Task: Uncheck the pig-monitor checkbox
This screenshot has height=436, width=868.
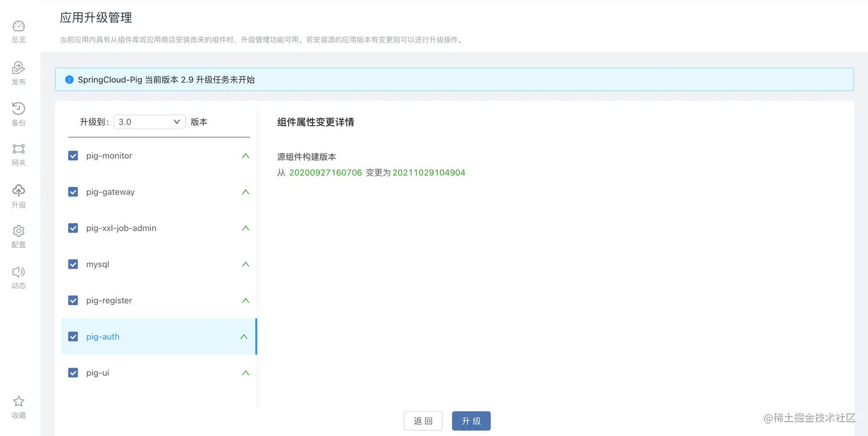Action: tap(73, 155)
